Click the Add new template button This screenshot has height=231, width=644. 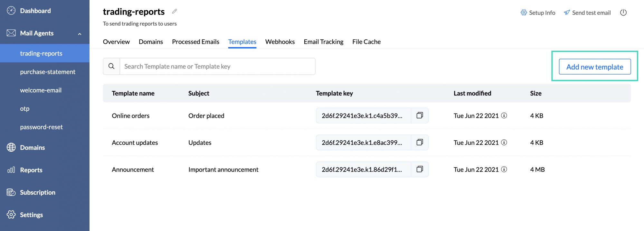[x=595, y=67]
